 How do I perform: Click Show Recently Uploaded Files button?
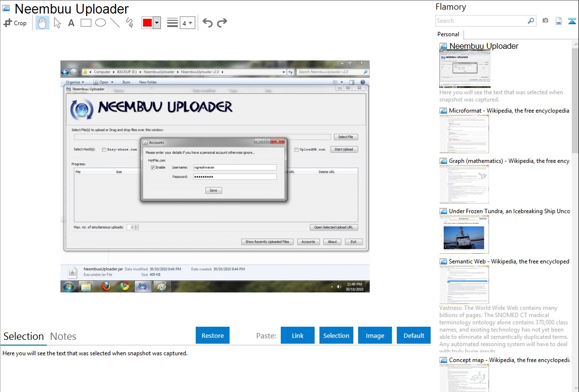(267, 242)
